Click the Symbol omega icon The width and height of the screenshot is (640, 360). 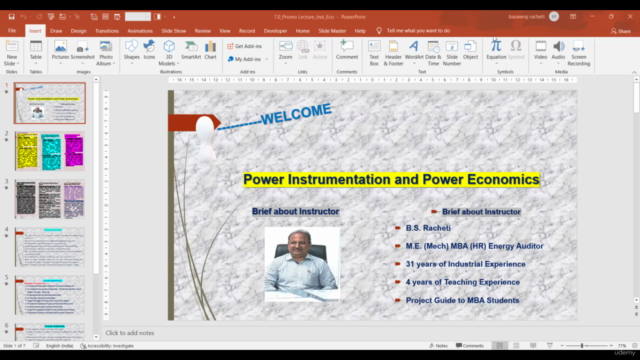pyautogui.click(x=516, y=46)
